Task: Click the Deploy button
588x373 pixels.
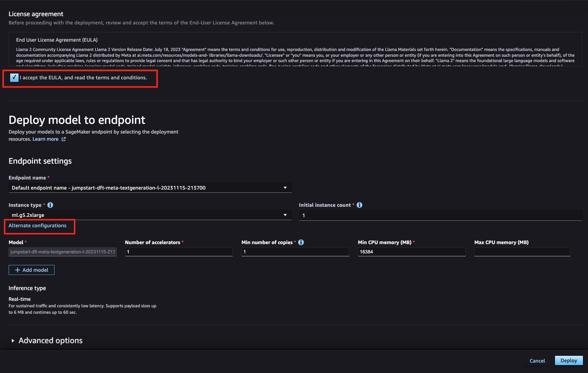Action: 569,360
